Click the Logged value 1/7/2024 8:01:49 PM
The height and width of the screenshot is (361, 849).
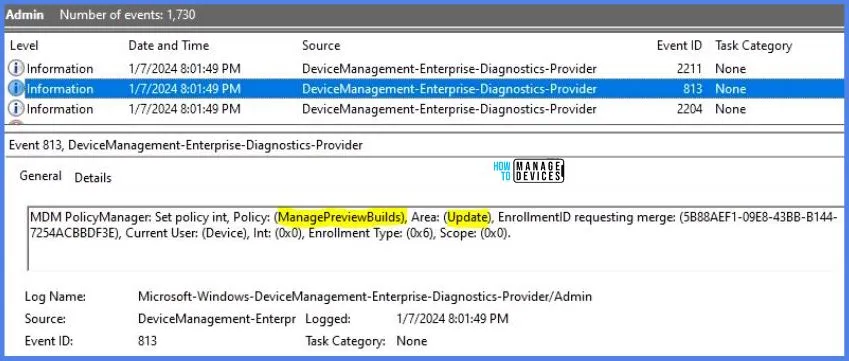452,318
